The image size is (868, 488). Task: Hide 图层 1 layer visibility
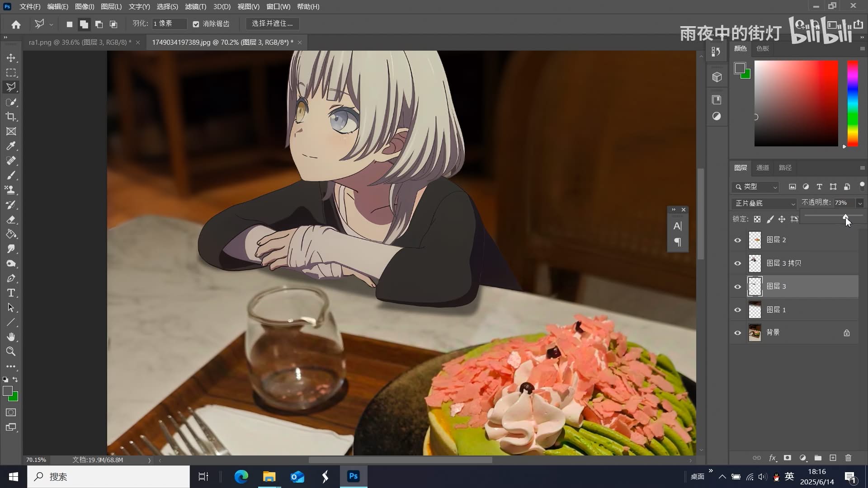(x=738, y=310)
